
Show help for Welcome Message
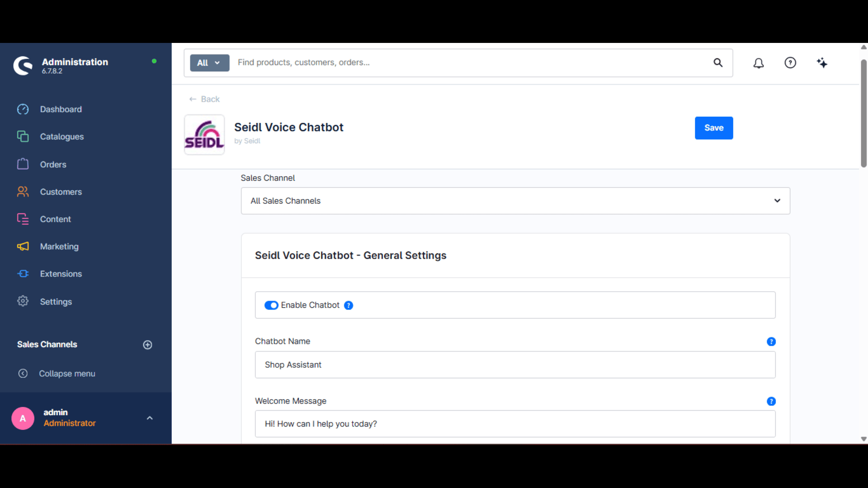[x=771, y=401]
